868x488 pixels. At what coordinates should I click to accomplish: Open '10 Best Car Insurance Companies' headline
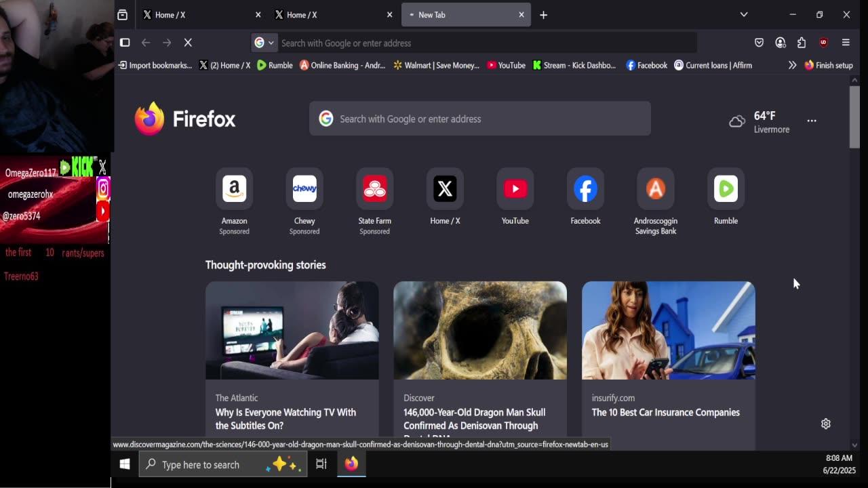[x=665, y=412]
